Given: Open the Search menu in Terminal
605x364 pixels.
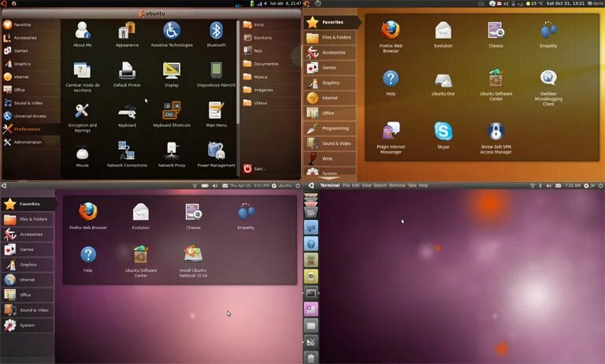Looking at the screenshot, I should pos(380,185).
